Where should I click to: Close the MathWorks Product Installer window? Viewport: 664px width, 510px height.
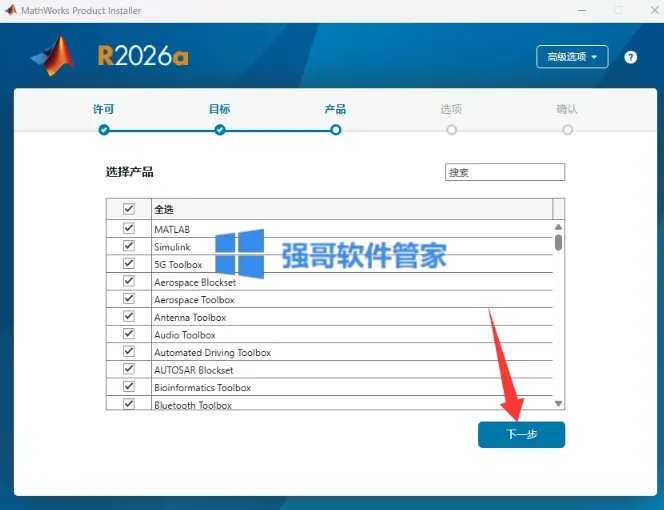click(655, 10)
